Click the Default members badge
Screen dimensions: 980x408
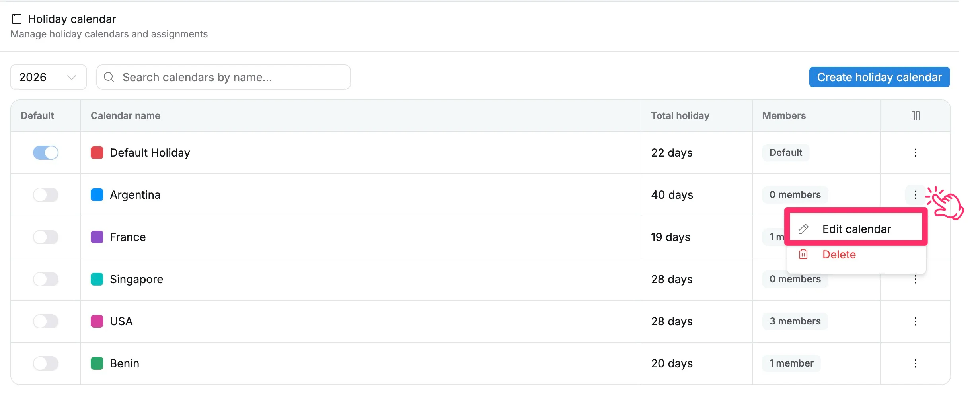point(786,153)
